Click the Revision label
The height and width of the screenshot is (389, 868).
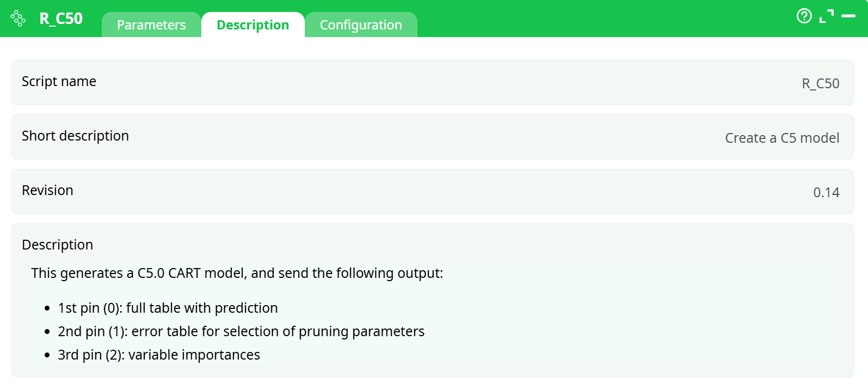47,190
